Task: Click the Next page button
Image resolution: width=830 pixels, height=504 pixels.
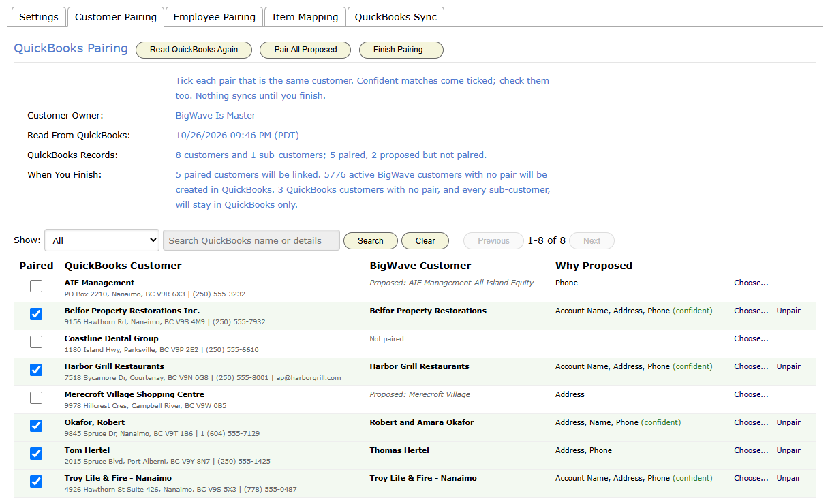Action: (x=592, y=241)
